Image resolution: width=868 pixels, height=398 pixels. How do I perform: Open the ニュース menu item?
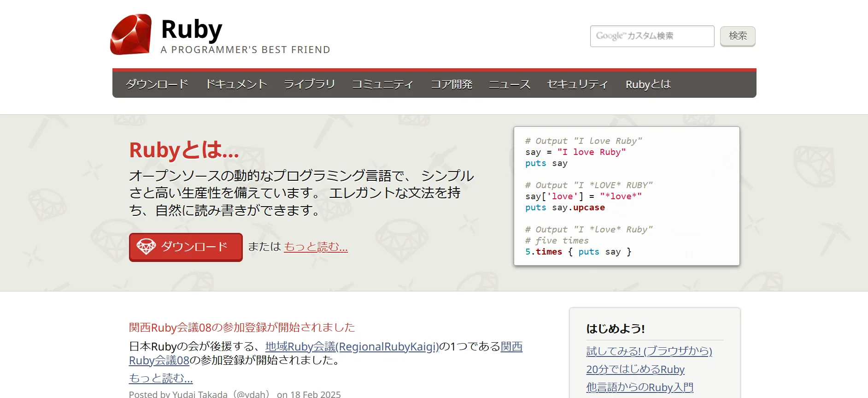click(509, 84)
